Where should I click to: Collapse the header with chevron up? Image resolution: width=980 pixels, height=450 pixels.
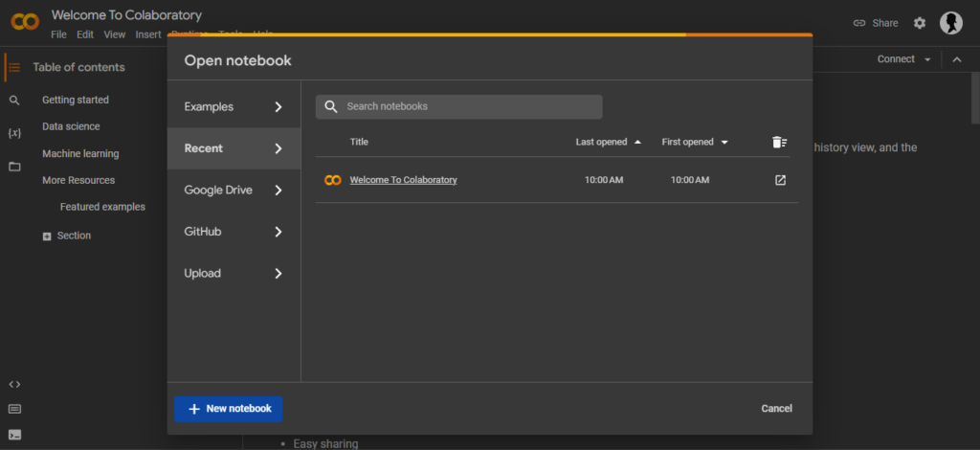[x=956, y=59]
